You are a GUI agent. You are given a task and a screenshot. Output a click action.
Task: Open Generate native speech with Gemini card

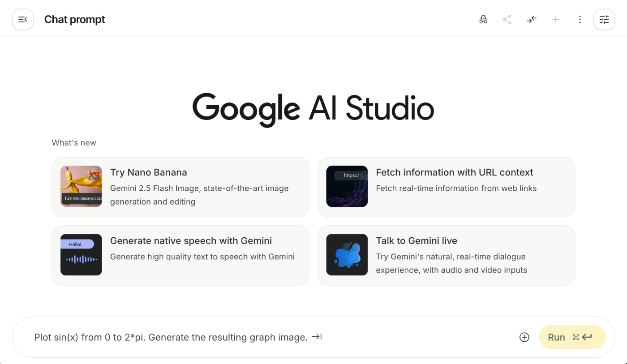click(x=180, y=255)
